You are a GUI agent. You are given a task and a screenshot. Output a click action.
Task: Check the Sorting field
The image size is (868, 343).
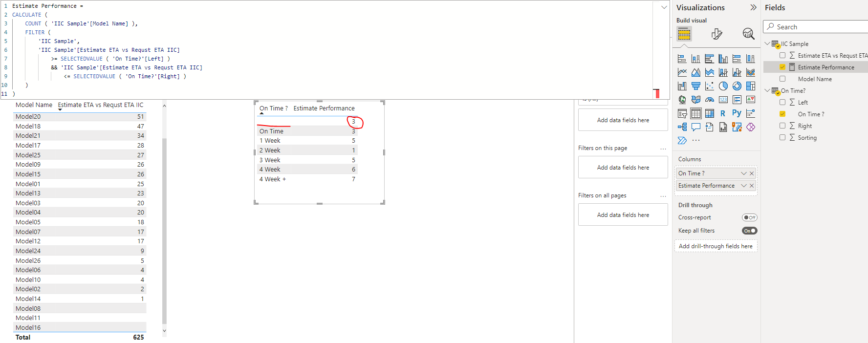click(782, 137)
